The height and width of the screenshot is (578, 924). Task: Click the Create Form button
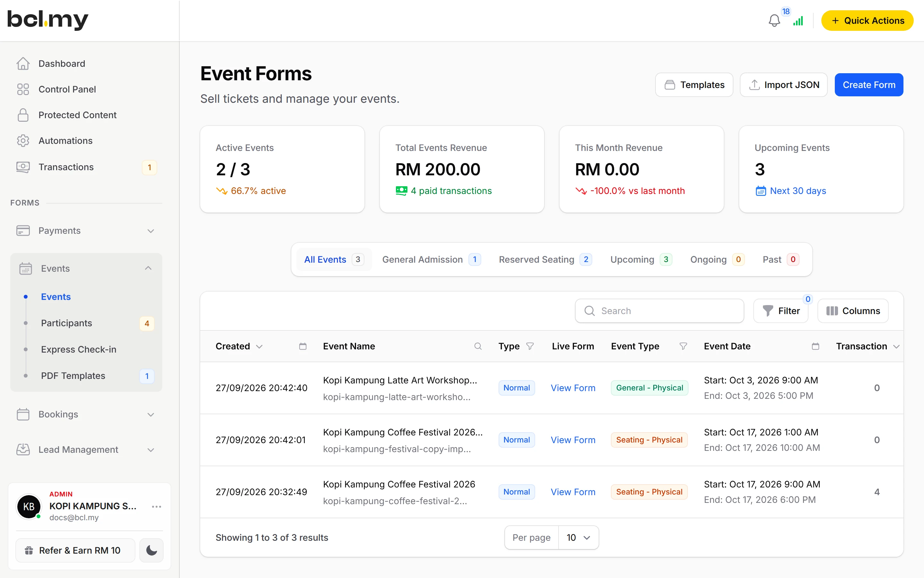click(x=868, y=85)
